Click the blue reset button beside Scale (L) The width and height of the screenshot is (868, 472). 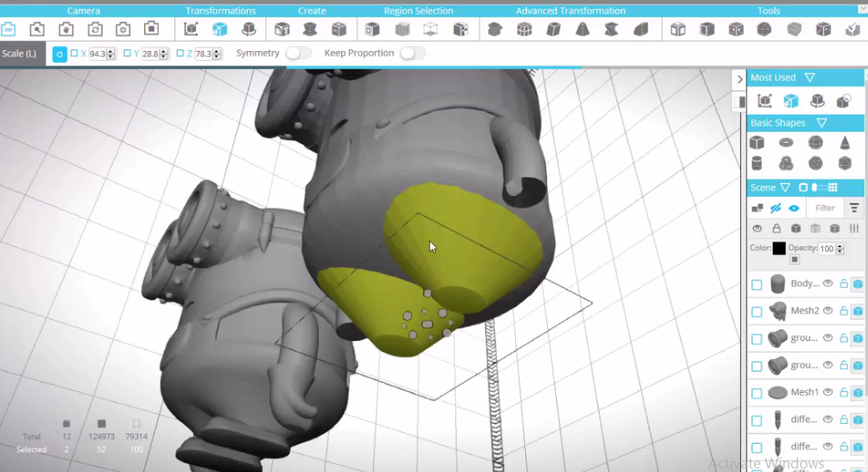coord(60,54)
